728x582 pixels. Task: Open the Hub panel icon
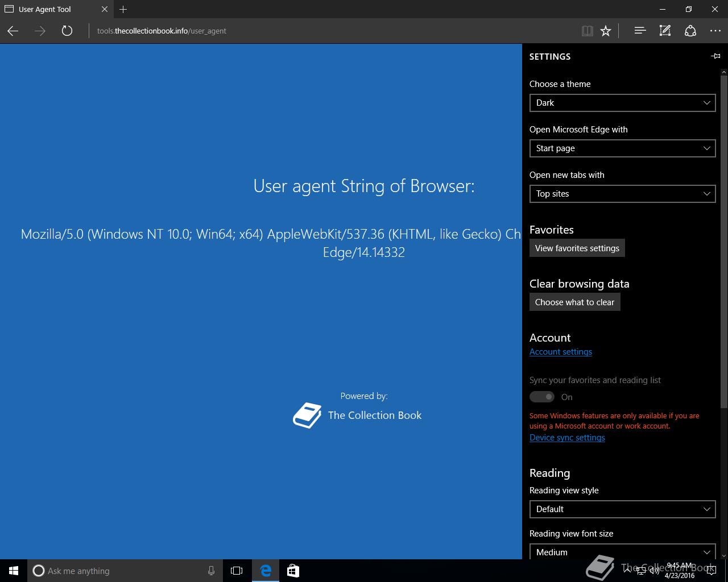click(640, 31)
